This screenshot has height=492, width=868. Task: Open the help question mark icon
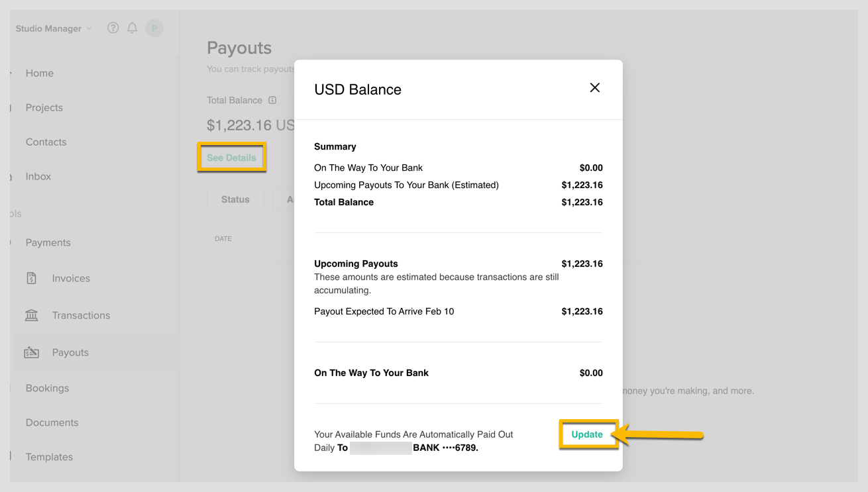click(113, 28)
